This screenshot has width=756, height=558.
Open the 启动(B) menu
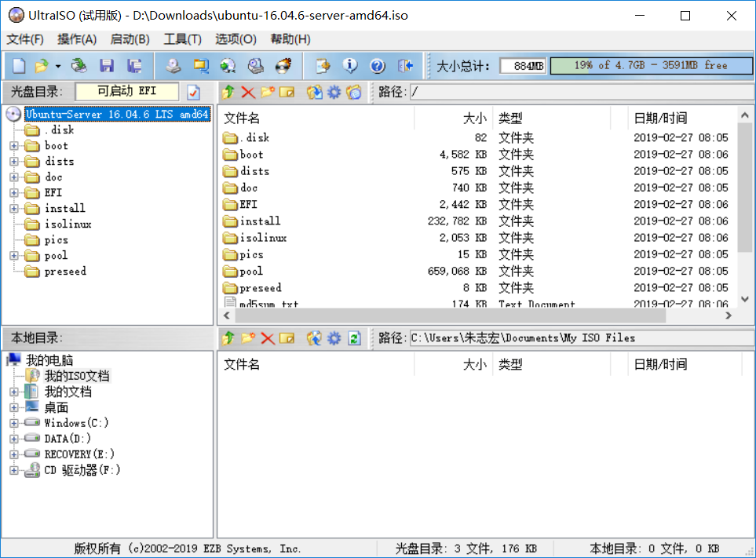(130, 39)
